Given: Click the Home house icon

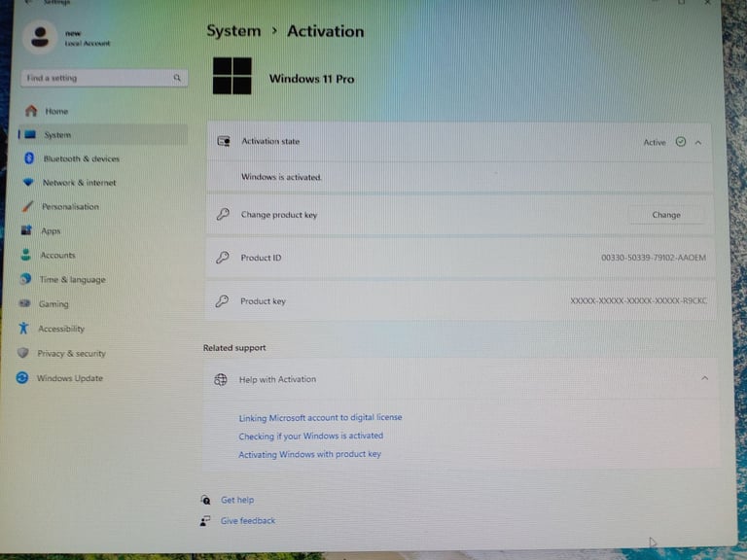Looking at the screenshot, I should click(31, 111).
